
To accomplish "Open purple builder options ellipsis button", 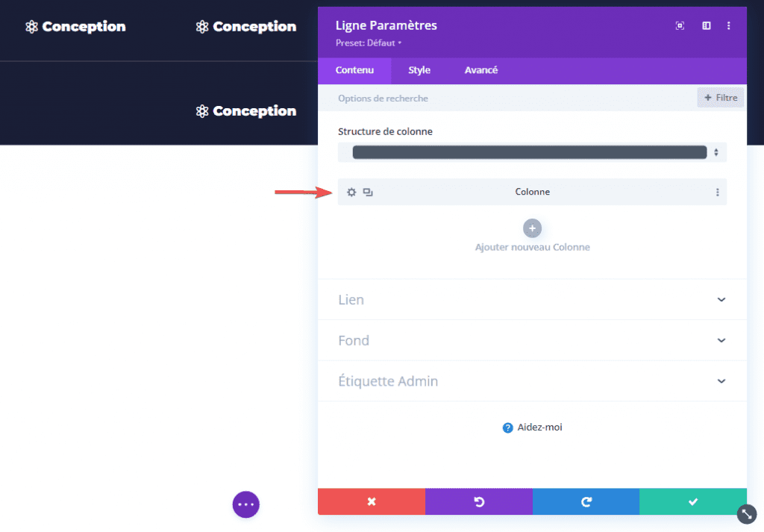I will pos(245,504).
